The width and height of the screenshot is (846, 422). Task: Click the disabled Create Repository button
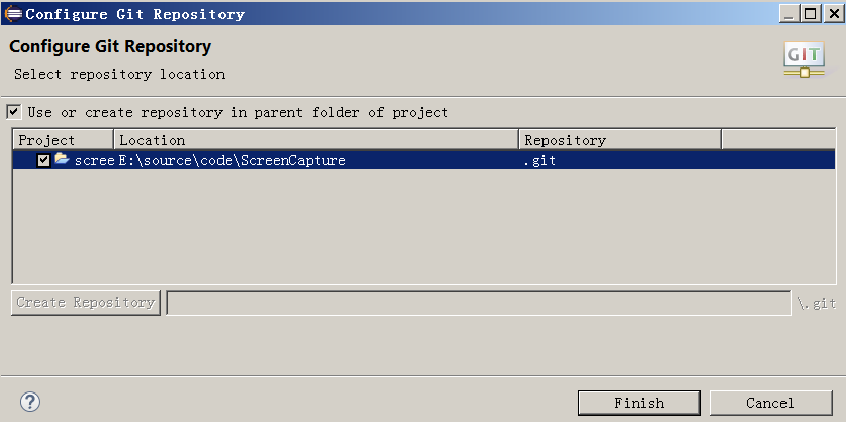(86, 302)
